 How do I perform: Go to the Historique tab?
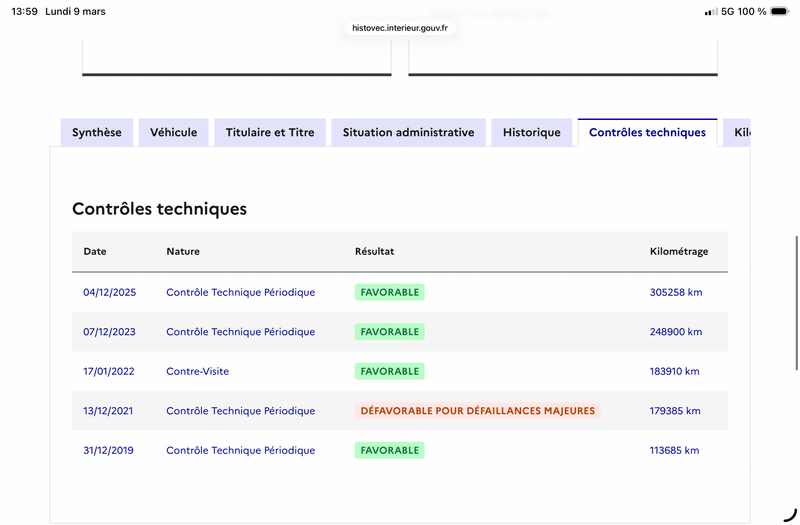pyautogui.click(x=532, y=133)
